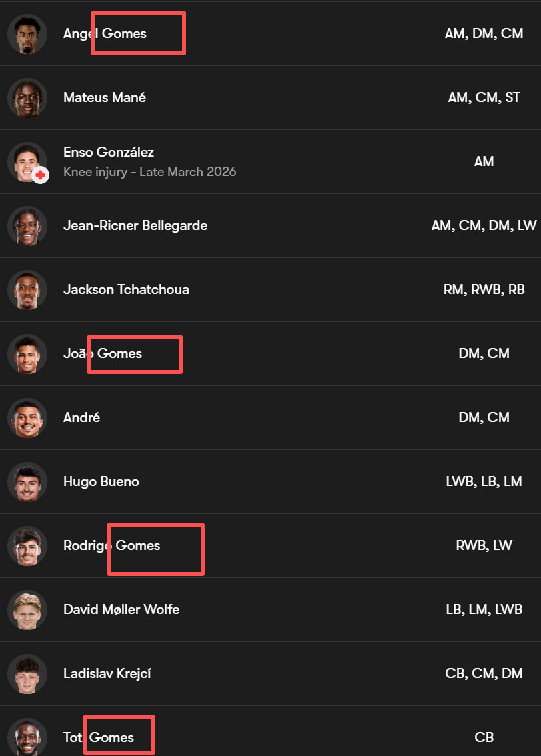Screen dimensions: 541x756
Task: Click Mateus Mané's positions AM, CM, ST
Action: [x=484, y=97]
